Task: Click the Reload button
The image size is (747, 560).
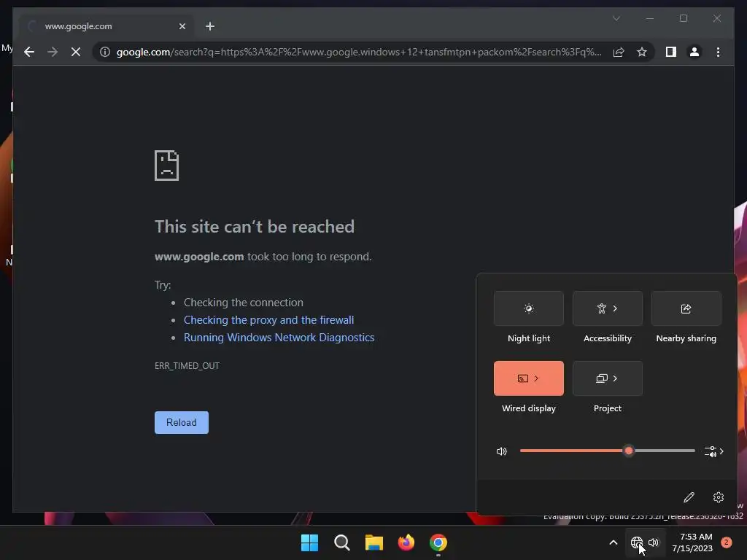Action: (182, 422)
